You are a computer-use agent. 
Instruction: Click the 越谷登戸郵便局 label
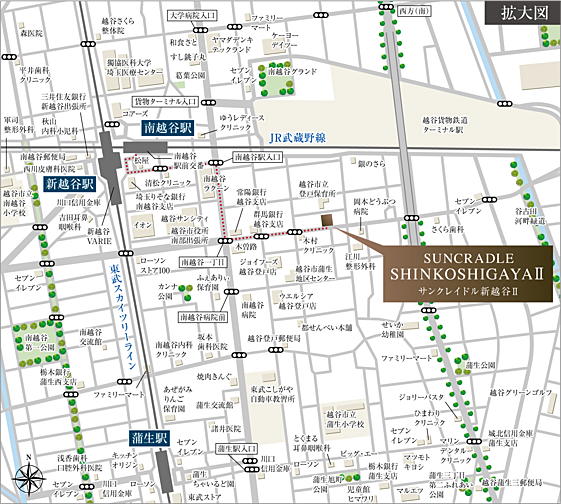(x=274, y=338)
